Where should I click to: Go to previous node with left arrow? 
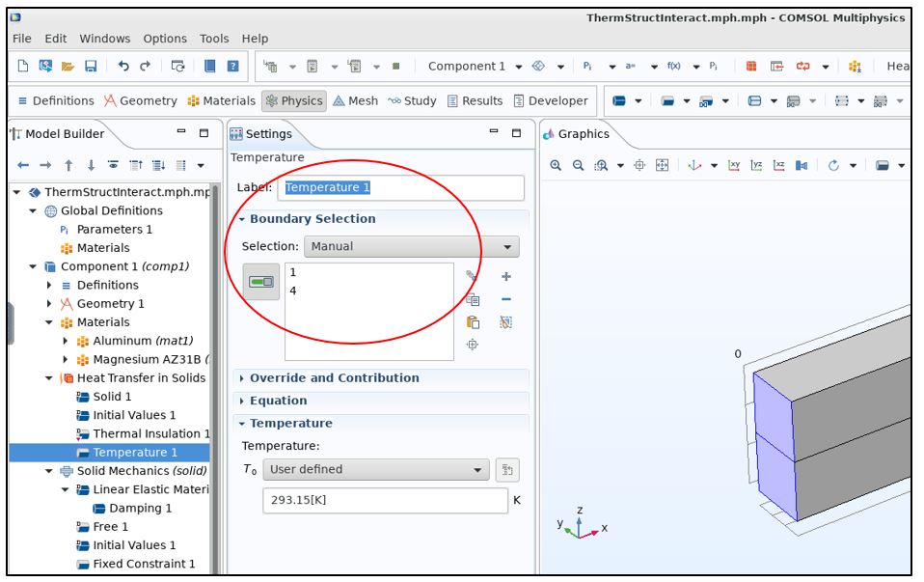pyautogui.click(x=23, y=166)
